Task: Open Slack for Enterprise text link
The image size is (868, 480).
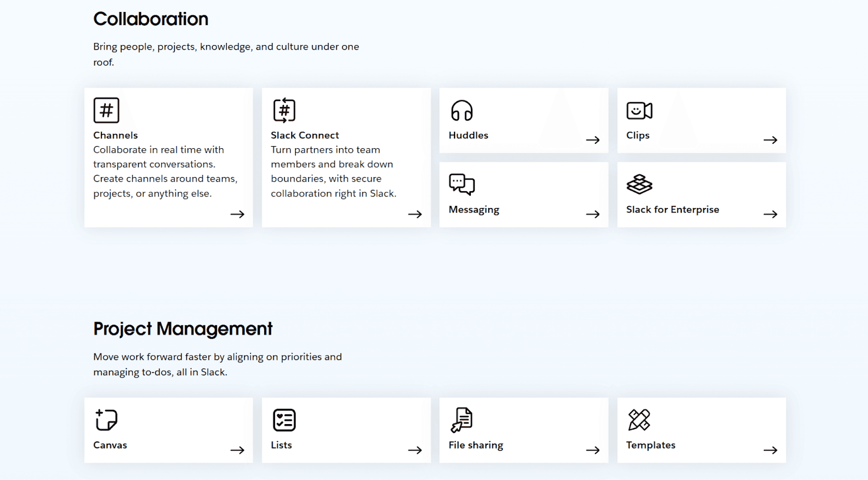Action: (672, 210)
